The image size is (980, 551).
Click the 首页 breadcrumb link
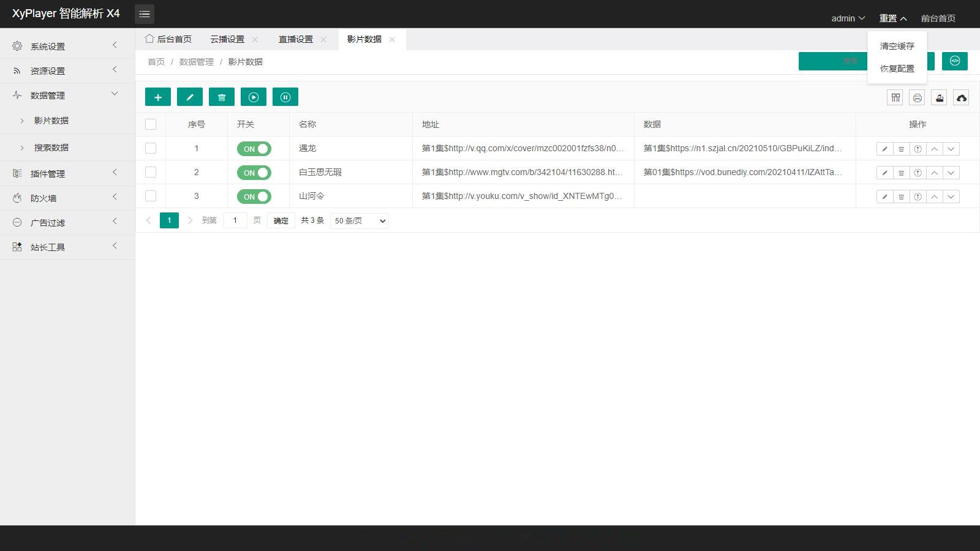click(x=156, y=62)
